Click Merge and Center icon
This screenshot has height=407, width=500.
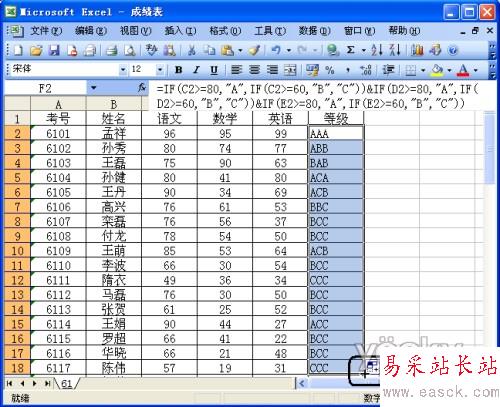click(290, 70)
